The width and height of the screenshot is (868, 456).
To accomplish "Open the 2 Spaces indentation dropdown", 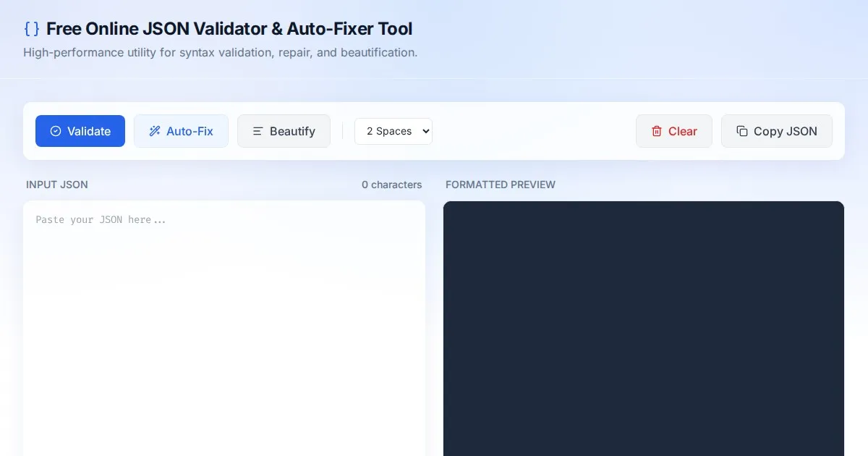I will 393,131.
